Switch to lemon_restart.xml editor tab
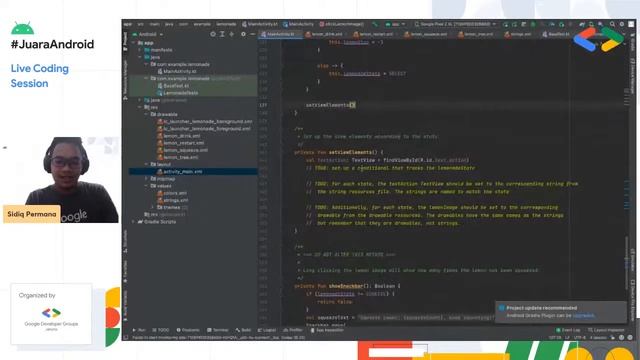The width and height of the screenshot is (640, 360). pos(373,34)
